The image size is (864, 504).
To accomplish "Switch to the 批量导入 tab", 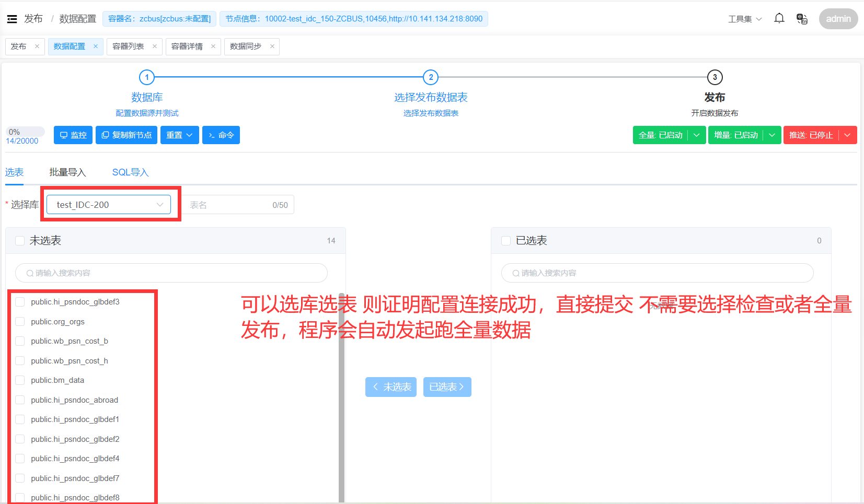I will 67,172.
